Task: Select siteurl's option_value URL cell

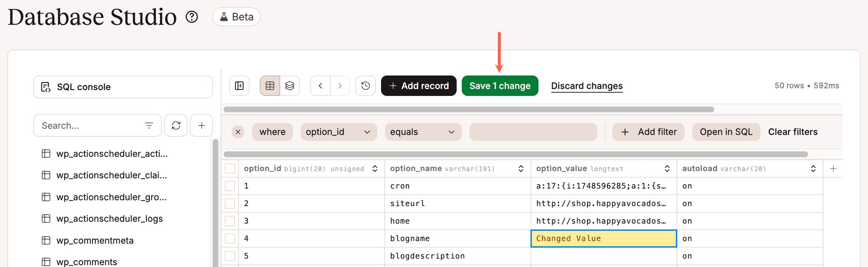Action: tap(604, 204)
